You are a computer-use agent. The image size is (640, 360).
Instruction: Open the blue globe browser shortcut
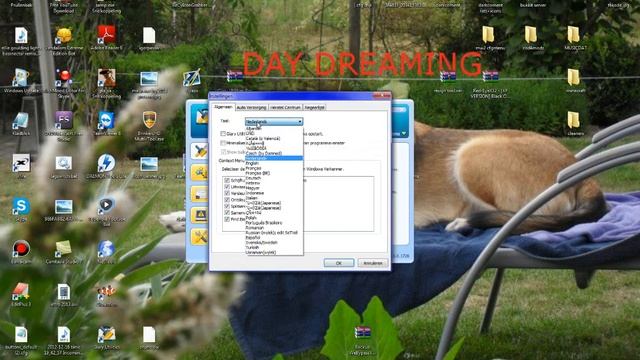106,249
